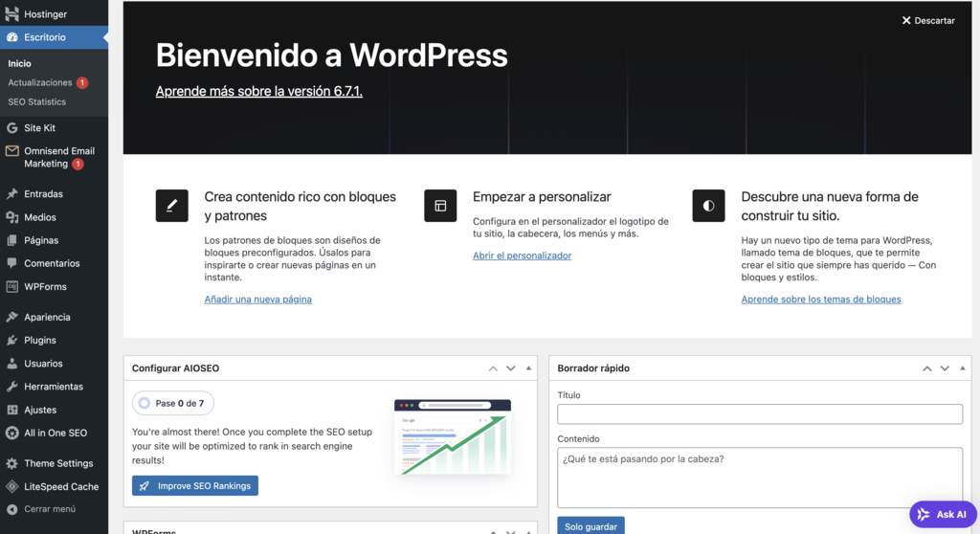The width and height of the screenshot is (980, 534).
Task: Click the Herramientas wrench icon
Action: pyautogui.click(x=11, y=387)
